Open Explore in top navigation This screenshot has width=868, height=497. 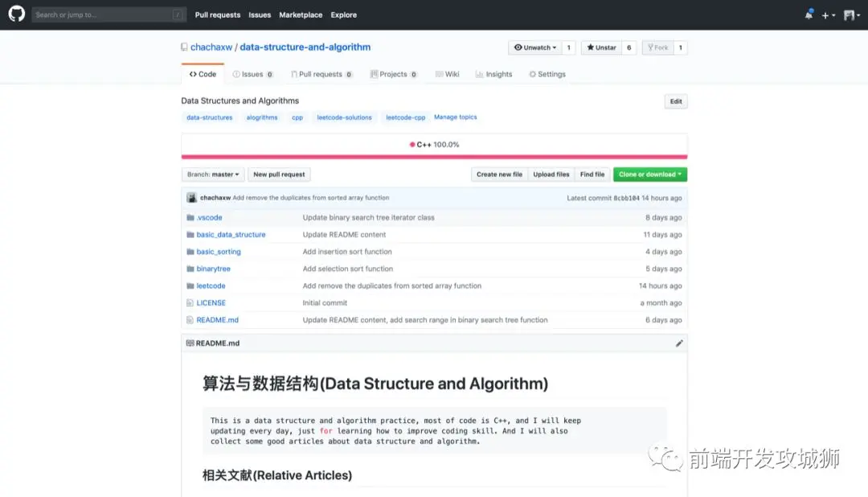(x=344, y=15)
